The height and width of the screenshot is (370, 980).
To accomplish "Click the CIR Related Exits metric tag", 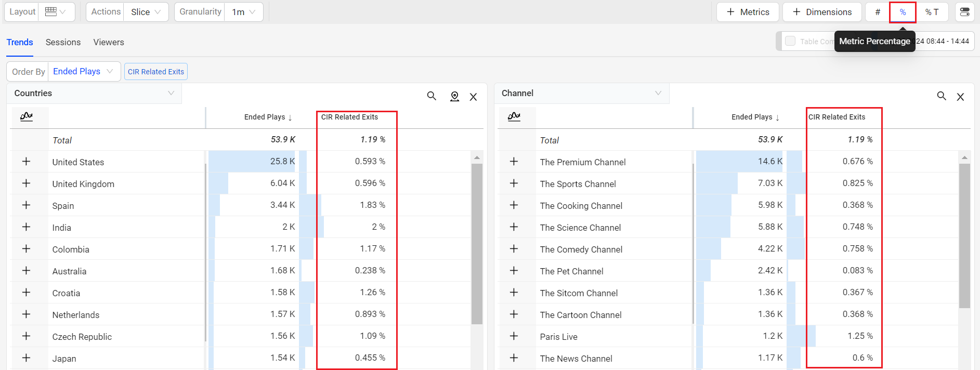I will 156,72.
